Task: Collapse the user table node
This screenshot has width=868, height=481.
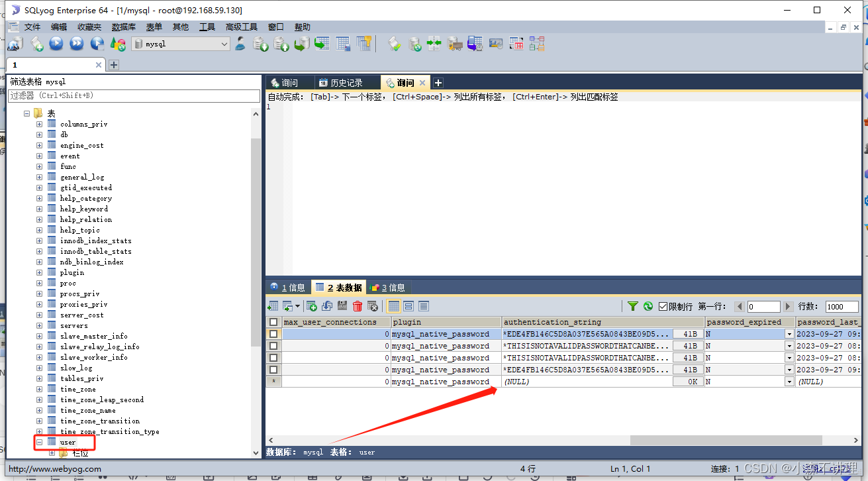Action: [39, 442]
